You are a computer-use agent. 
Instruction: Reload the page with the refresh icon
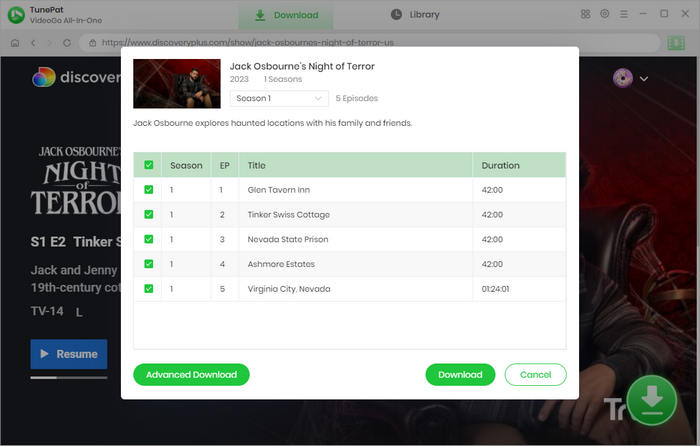point(67,43)
